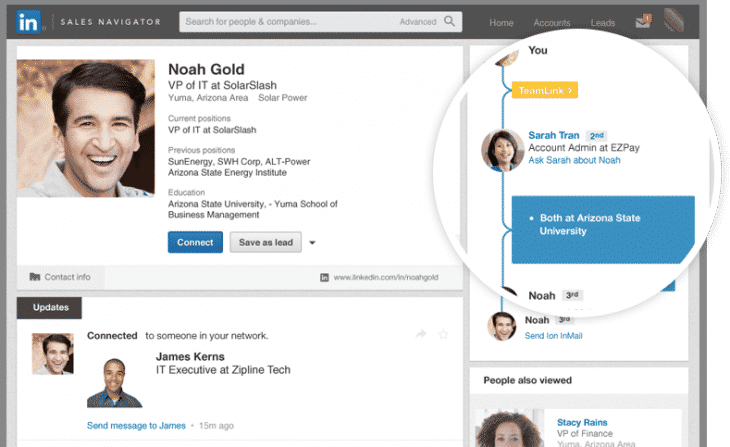Viewport: 730px width, 447px height.
Task: Open the messages envelope icon
Action: coord(643,21)
